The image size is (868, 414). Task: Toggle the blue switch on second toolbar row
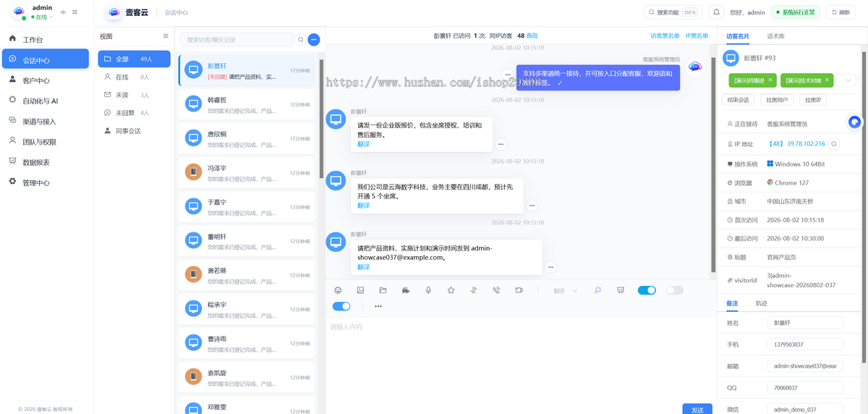click(x=341, y=306)
